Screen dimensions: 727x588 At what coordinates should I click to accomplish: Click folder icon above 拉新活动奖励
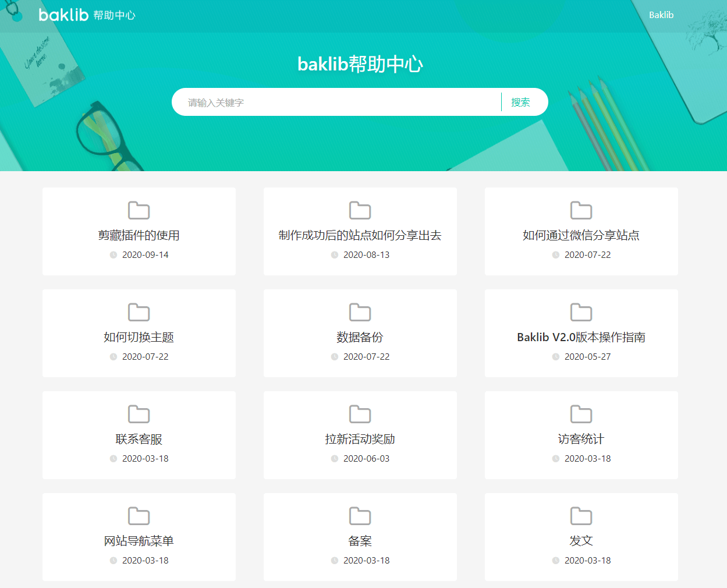click(360, 414)
